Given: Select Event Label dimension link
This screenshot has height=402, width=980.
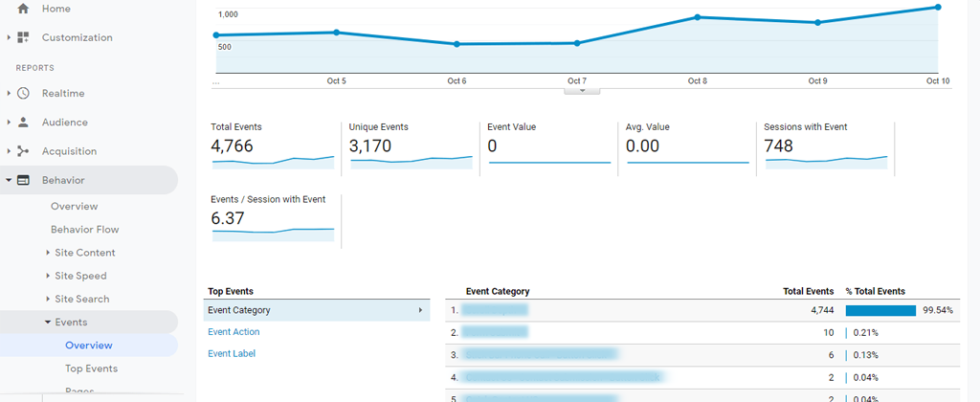Looking at the screenshot, I should pyautogui.click(x=232, y=354).
